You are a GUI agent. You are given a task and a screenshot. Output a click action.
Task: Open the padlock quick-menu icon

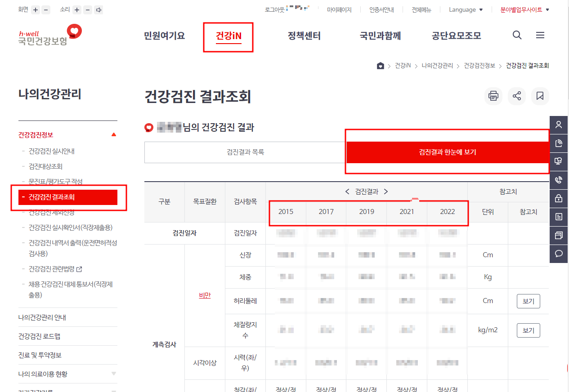[x=559, y=198]
